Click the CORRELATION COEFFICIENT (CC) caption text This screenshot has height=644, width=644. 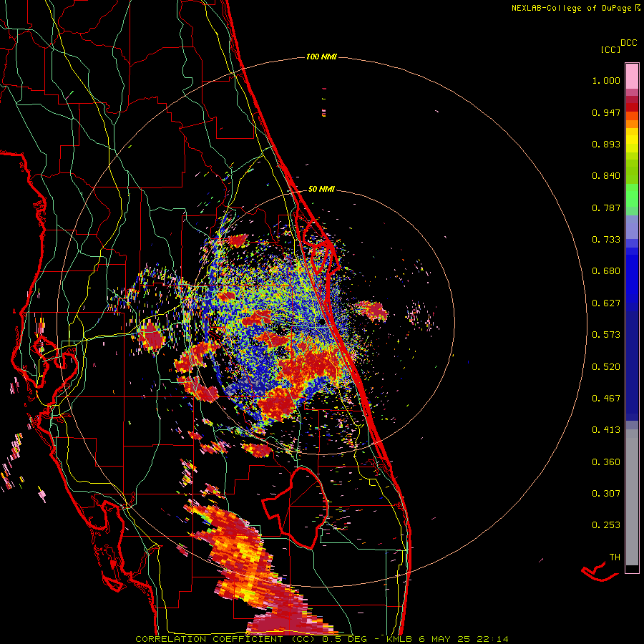(x=225, y=639)
